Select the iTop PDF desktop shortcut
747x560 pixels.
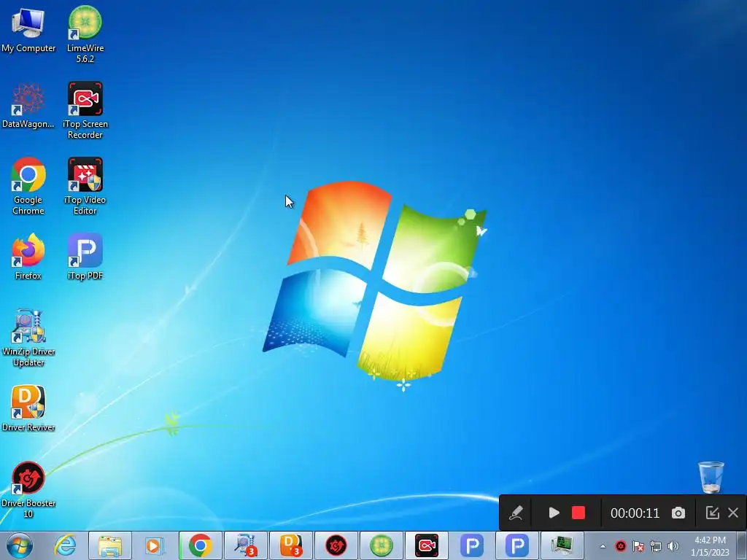[x=85, y=256]
